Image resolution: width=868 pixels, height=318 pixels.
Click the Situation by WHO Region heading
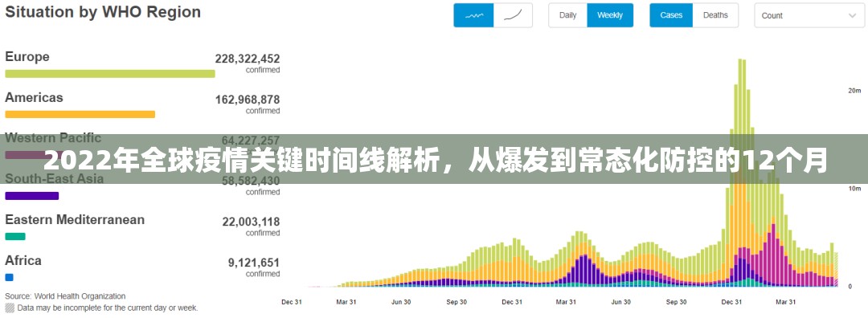(103, 12)
